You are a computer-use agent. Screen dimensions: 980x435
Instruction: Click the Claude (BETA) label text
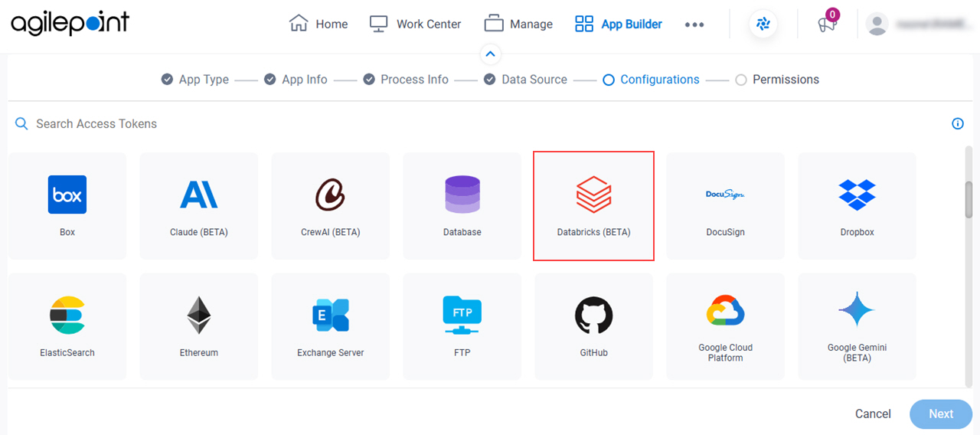tap(199, 232)
